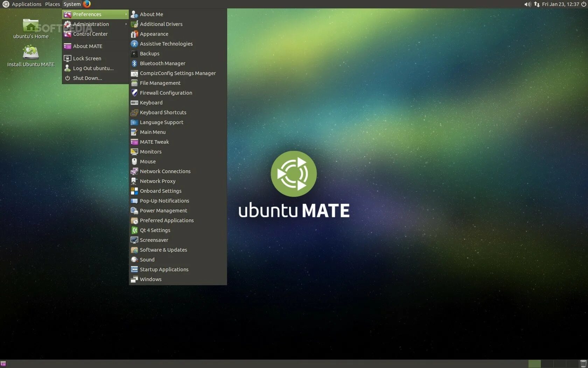Screen dimensions: 588x368
Task: Open Assistive Technologies accessibility icon
Action: (x=134, y=44)
